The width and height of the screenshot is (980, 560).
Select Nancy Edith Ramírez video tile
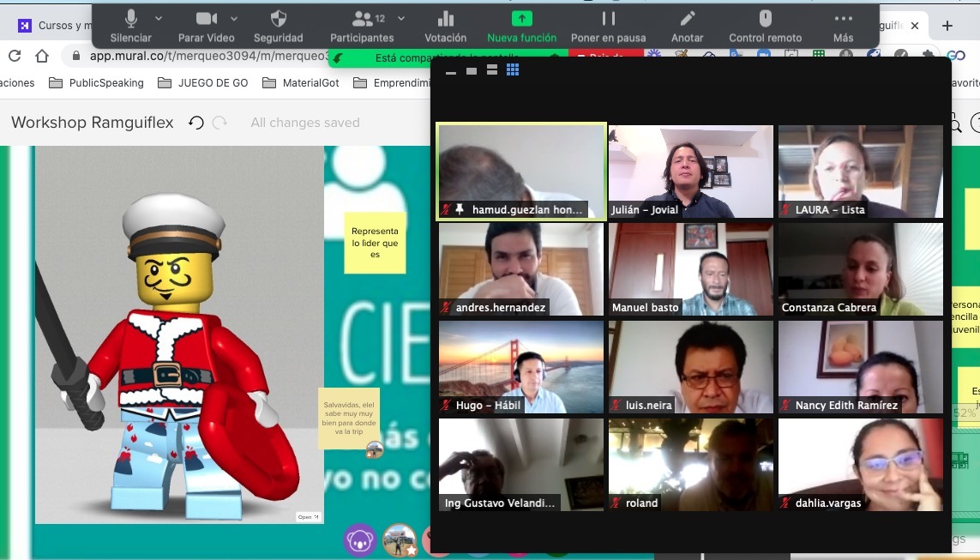pyautogui.click(x=861, y=367)
